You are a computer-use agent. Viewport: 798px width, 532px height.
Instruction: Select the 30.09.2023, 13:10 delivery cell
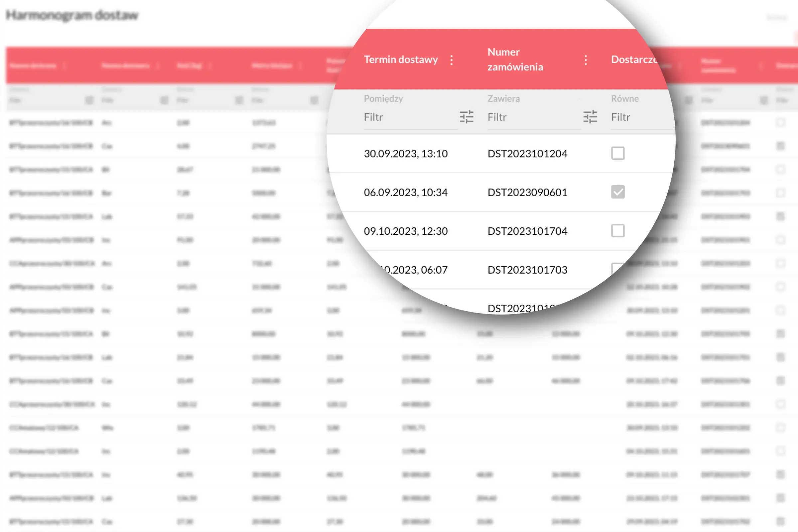click(x=405, y=154)
